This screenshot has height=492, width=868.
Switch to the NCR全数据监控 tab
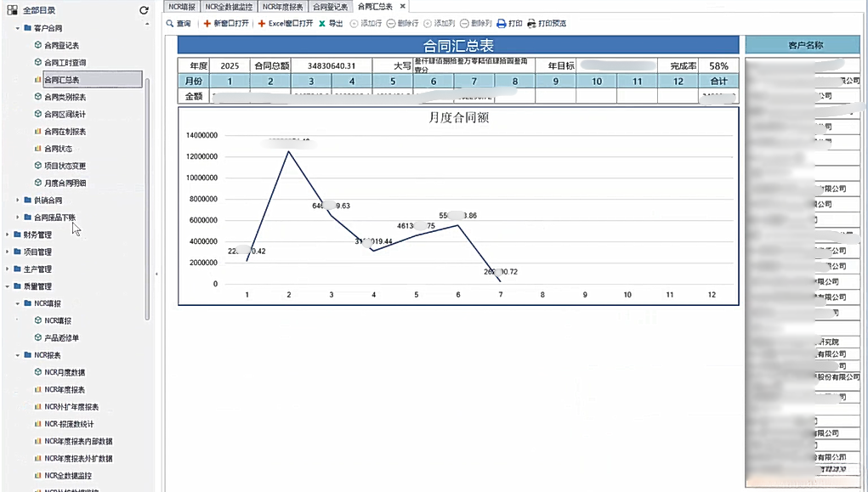click(229, 7)
